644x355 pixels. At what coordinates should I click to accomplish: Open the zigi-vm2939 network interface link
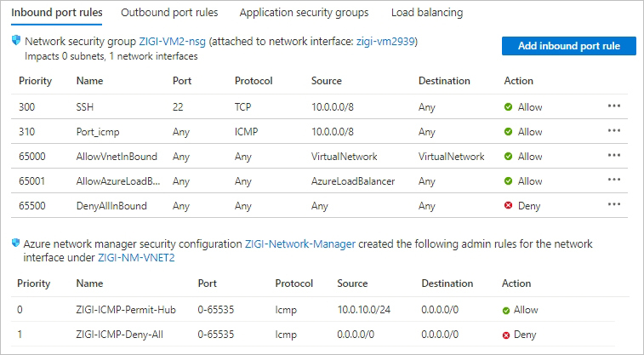click(x=385, y=41)
